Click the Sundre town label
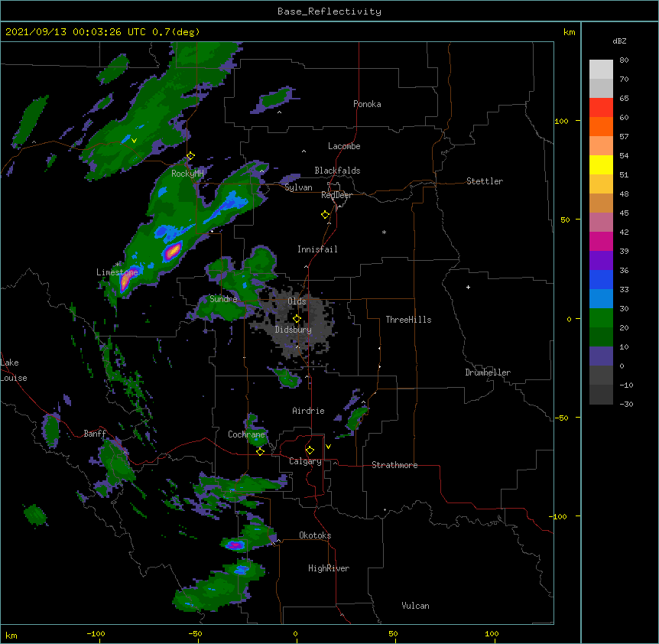This screenshot has width=659, height=644. 223,299
